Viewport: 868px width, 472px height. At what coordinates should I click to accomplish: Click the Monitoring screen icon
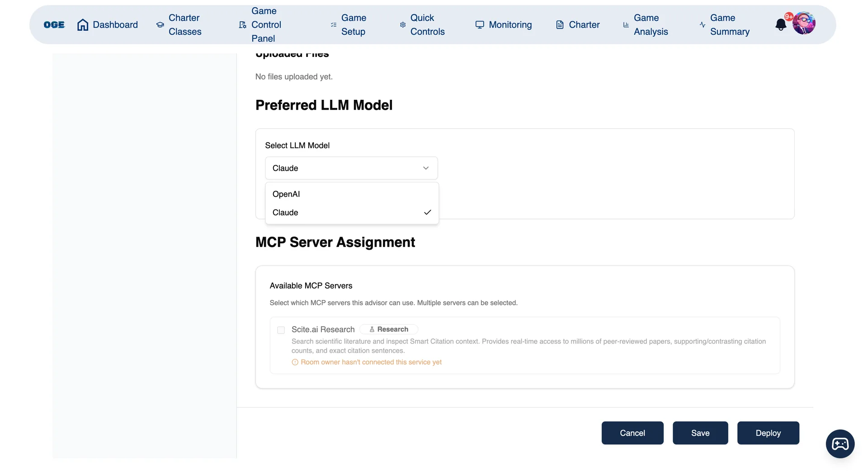tap(480, 25)
